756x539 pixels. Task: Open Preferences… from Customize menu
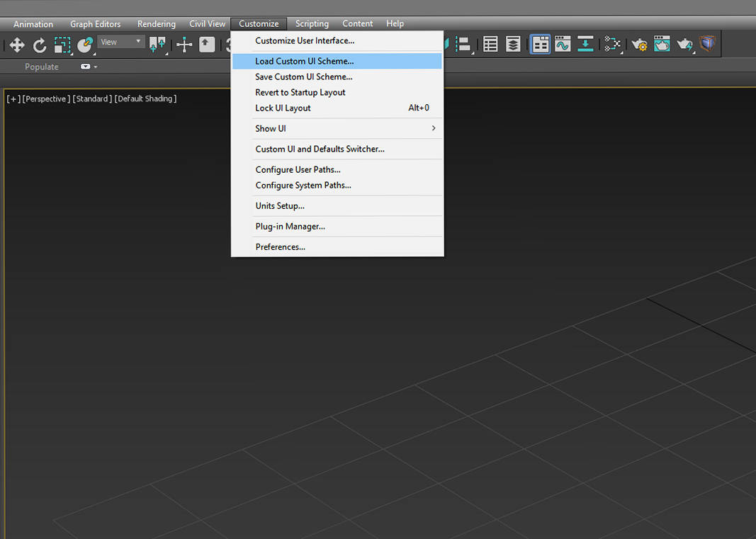(337, 247)
